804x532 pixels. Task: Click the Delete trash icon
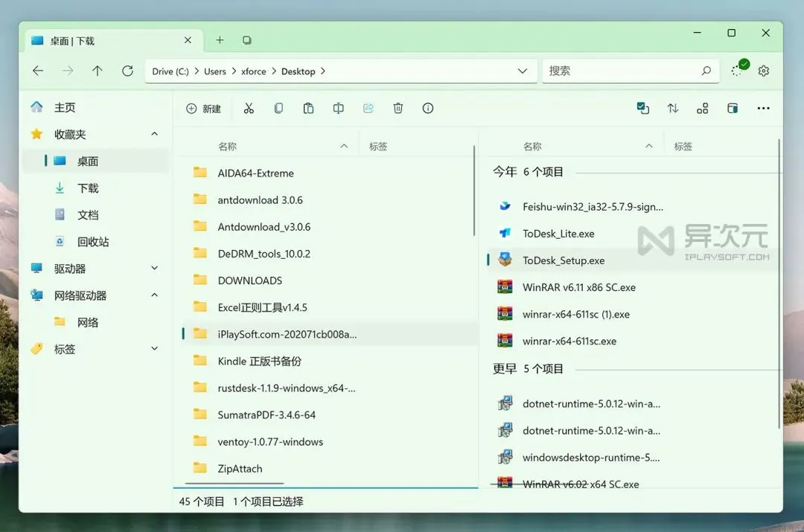pos(398,108)
